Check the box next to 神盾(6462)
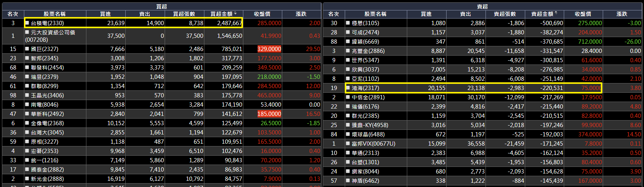Viewport: 644px width, 187px height. pyautogui.click(x=348, y=181)
